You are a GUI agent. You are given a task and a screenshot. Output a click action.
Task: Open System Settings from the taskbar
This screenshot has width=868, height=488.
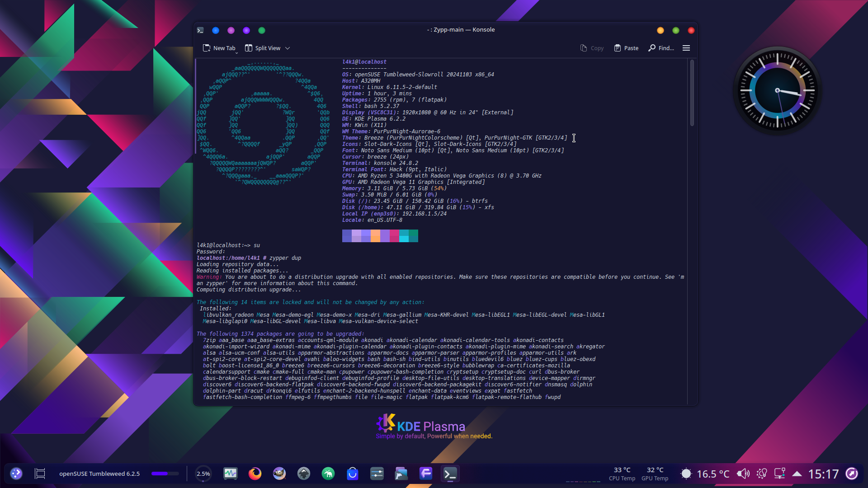click(377, 474)
